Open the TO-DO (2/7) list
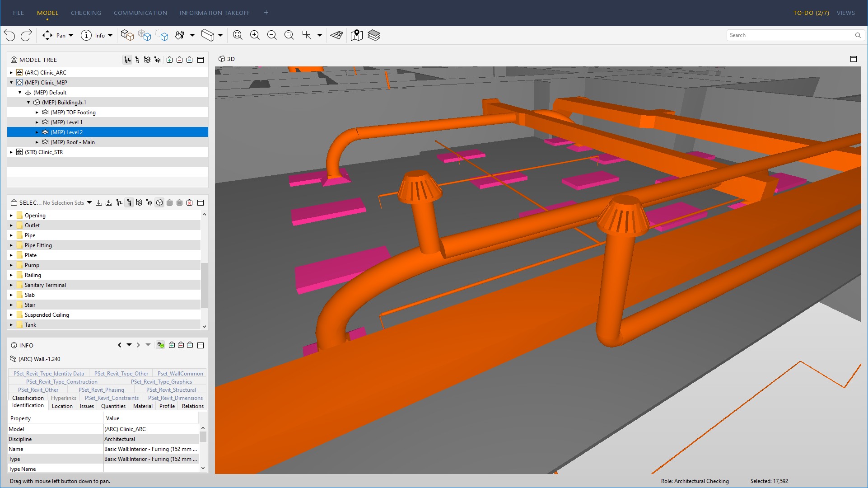The image size is (868, 488). tap(811, 13)
